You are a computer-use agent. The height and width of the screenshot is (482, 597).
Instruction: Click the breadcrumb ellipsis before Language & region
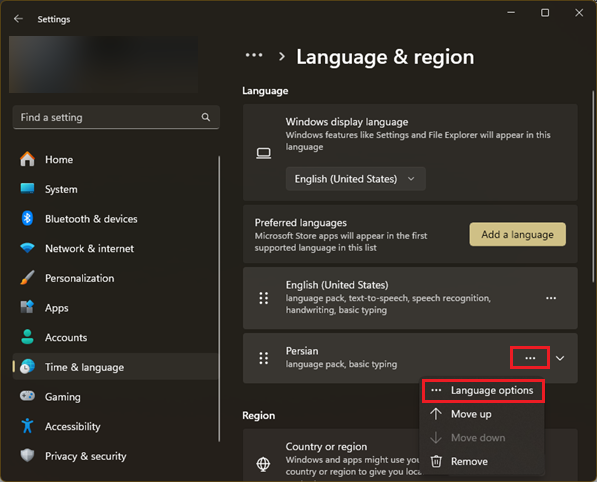pos(254,56)
